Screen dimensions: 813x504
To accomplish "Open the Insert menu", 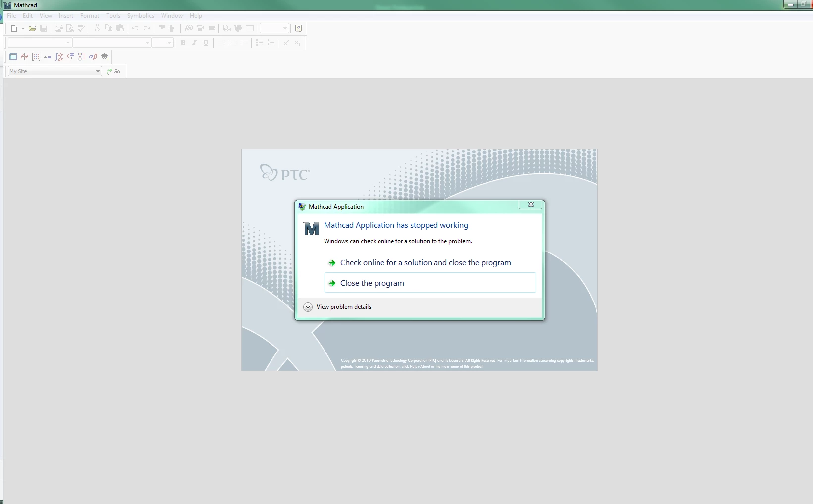I will [66, 16].
